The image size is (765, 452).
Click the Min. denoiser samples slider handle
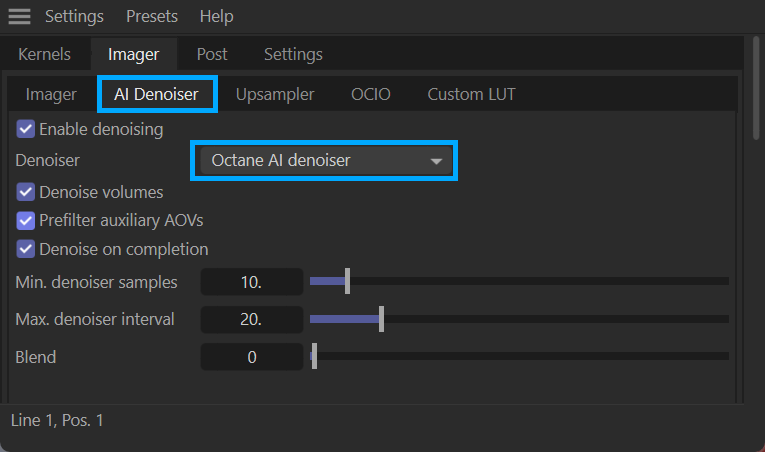pos(347,282)
